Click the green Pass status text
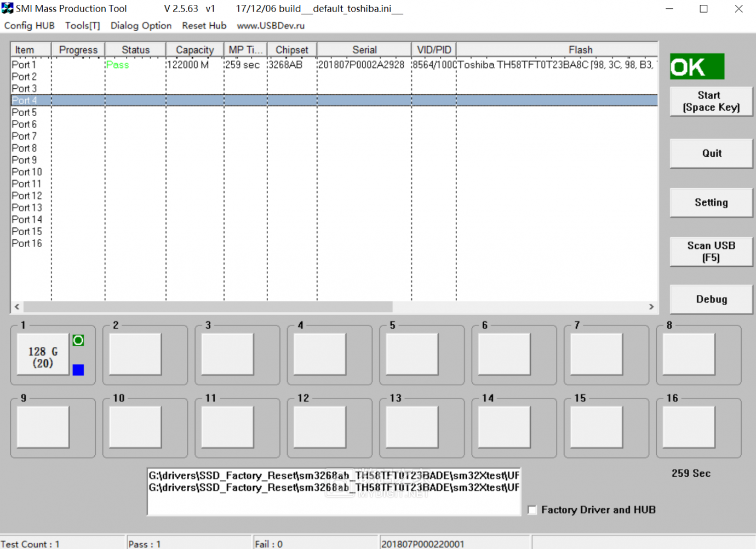This screenshot has width=756, height=549. point(117,65)
